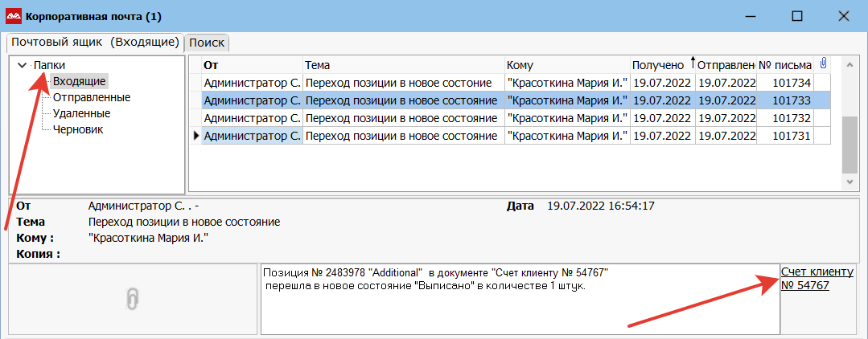This screenshot has height=339, width=868.
Task: Switch to the Поиск tab
Action: coord(207,43)
